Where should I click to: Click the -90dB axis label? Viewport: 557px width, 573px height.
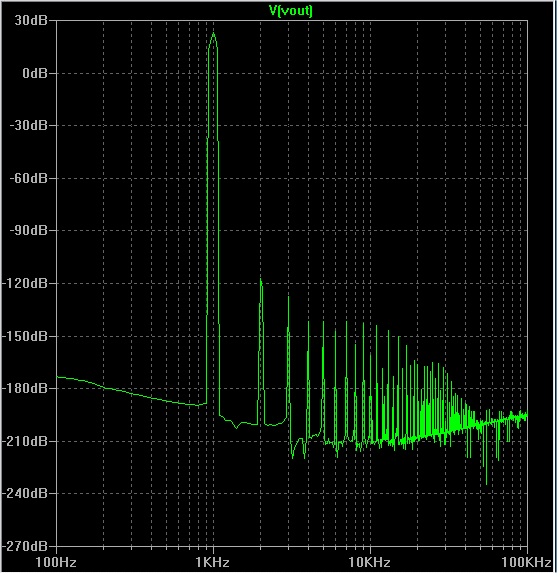29,231
